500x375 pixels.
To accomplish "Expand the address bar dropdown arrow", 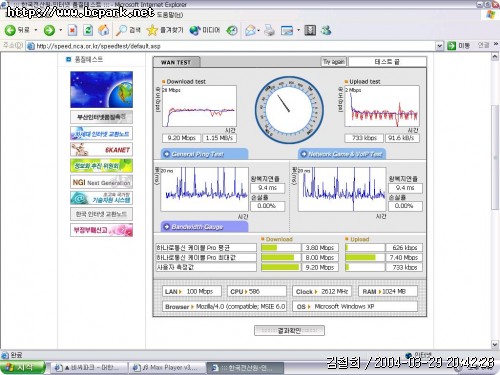I will click(x=440, y=46).
